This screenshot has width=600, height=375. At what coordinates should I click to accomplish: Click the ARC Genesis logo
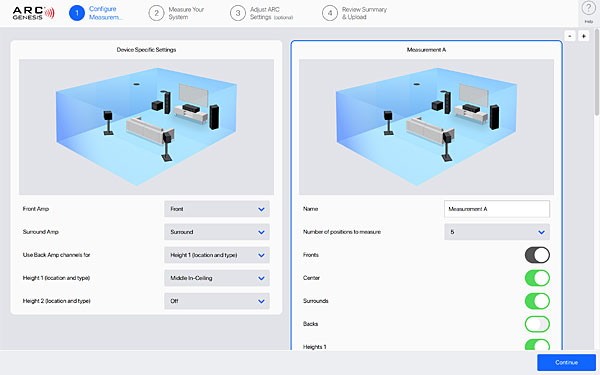point(34,13)
